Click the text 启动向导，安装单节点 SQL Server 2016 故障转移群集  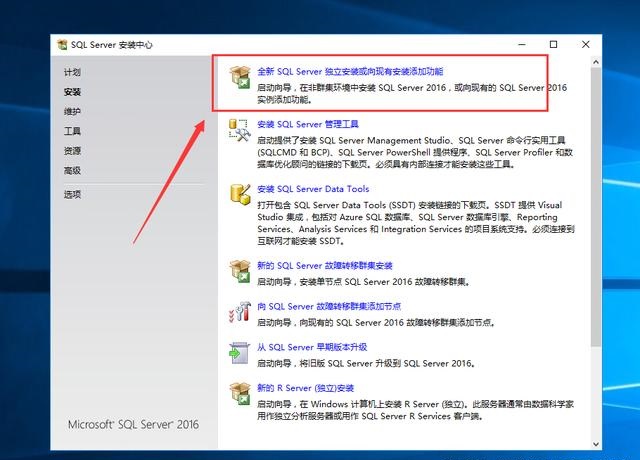(363, 282)
